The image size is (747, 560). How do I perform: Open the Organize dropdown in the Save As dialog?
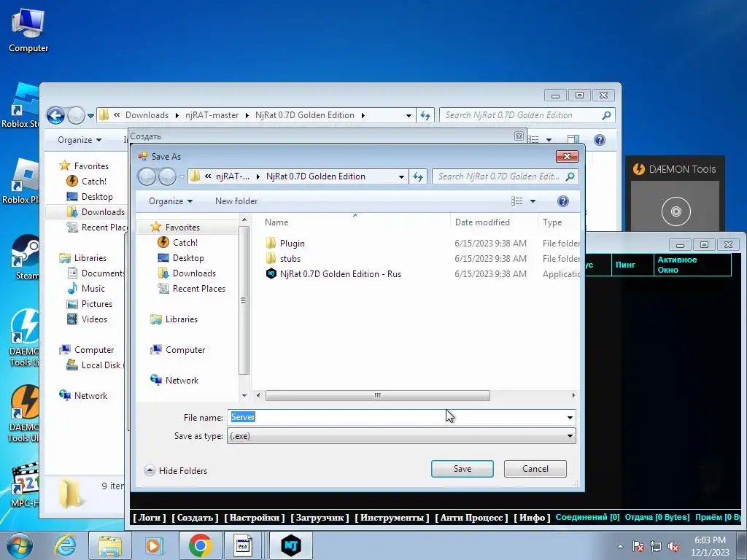(x=171, y=201)
